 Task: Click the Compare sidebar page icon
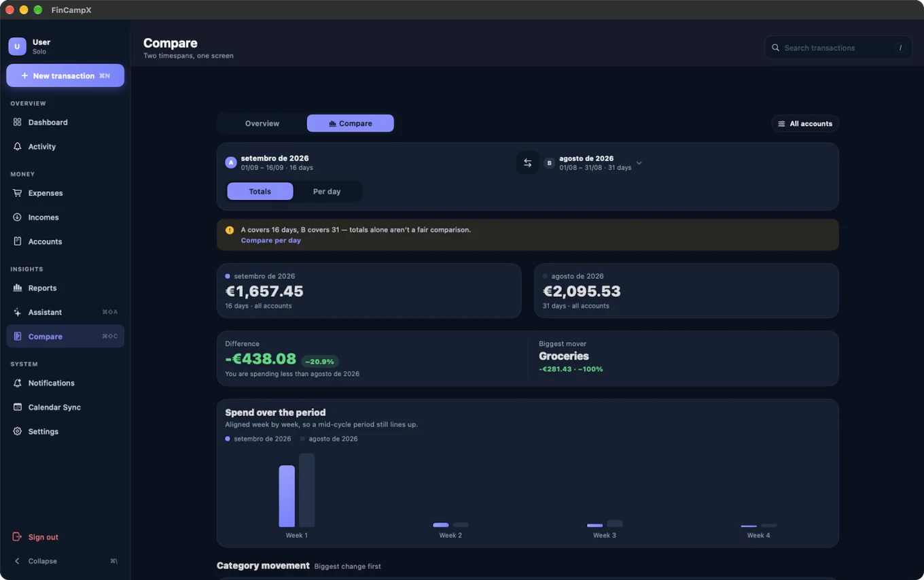pyautogui.click(x=18, y=337)
